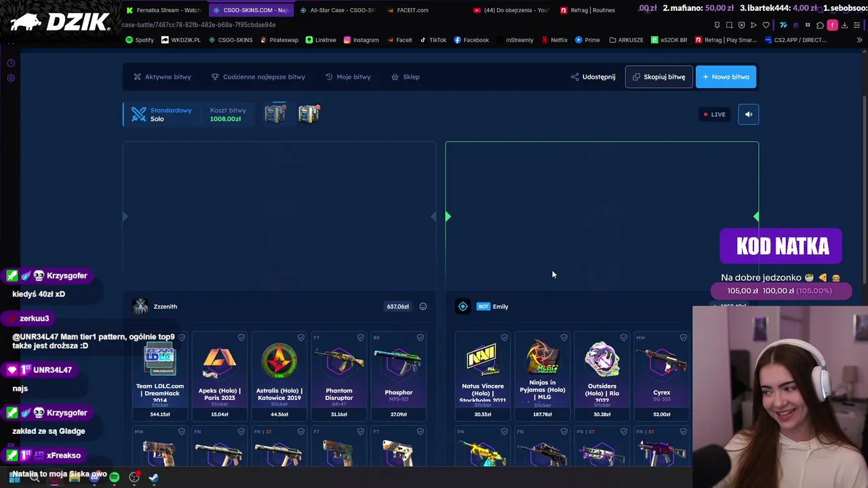Image resolution: width=868 pixels, height=488 pixels.
Task: Open Steam from the Windows taskbar
Action: [154, 478]
